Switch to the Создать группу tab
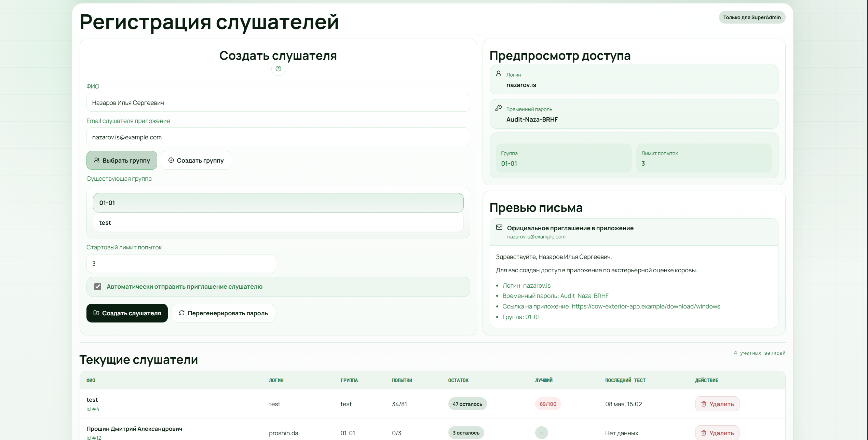Screen dimensions: 868x440 196,160
